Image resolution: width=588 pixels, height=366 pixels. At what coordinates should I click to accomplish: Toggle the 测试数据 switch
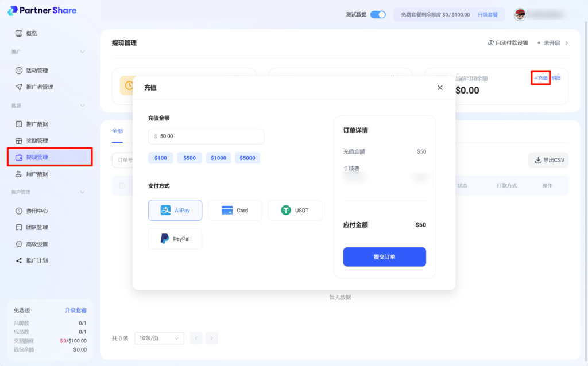pyautogui.click(x=378, y=14)
